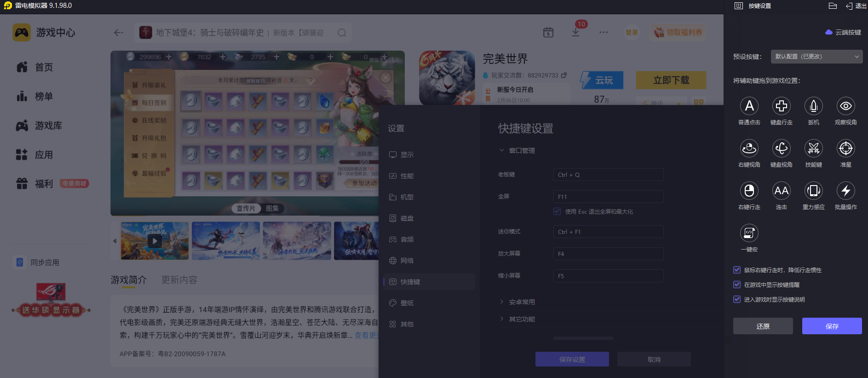868x378 pixels.
Task: Click the 迷你模式 shortcut field
Action: point(608,232)
